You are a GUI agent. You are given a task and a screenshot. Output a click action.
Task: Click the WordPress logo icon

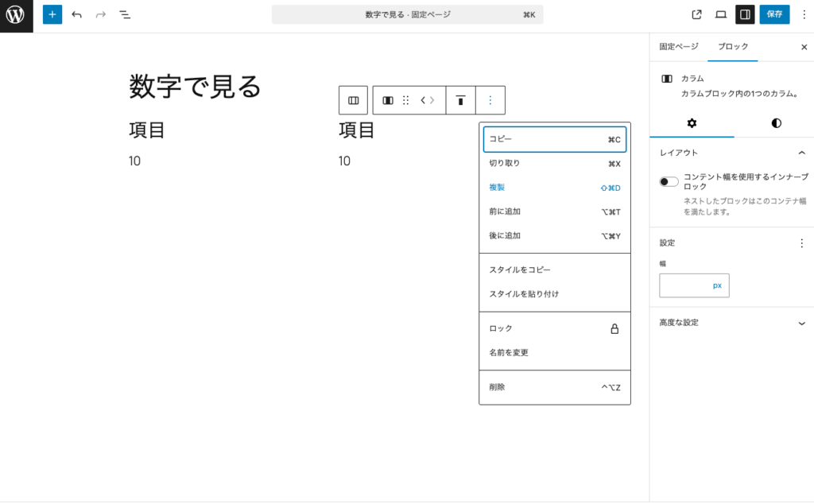(15, 15)
